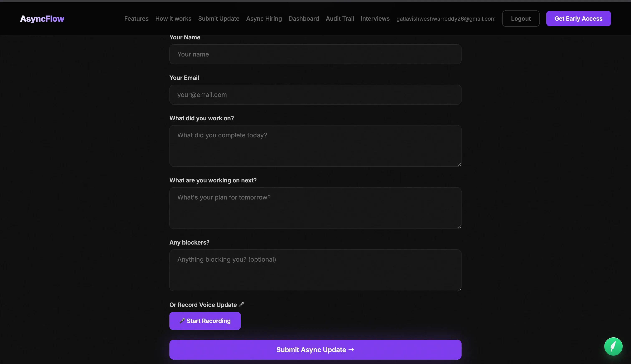Click resize handle of 'working on next' textarea
This screenshot has height=364, width=631.
tap(459, 227)
